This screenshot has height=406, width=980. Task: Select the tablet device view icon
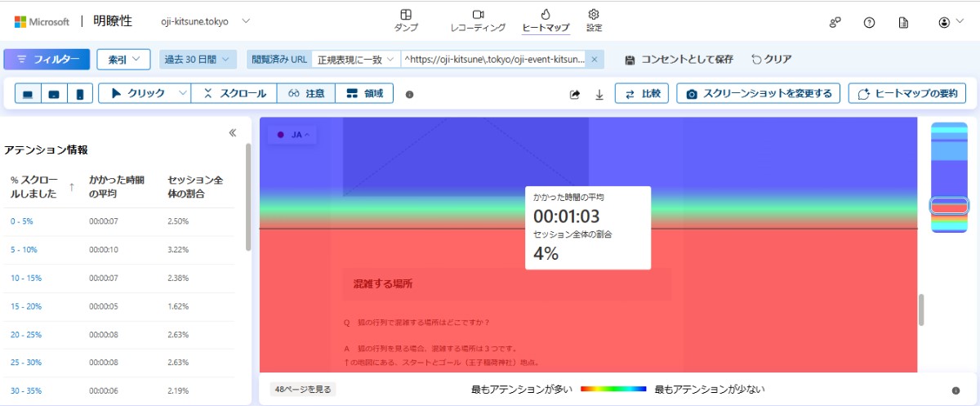(x=54, y=94)
